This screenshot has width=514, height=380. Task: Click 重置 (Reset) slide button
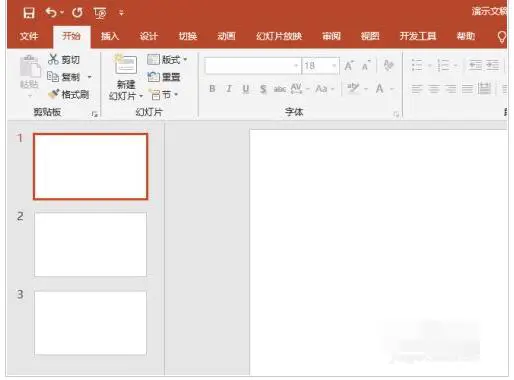point(164,77)
